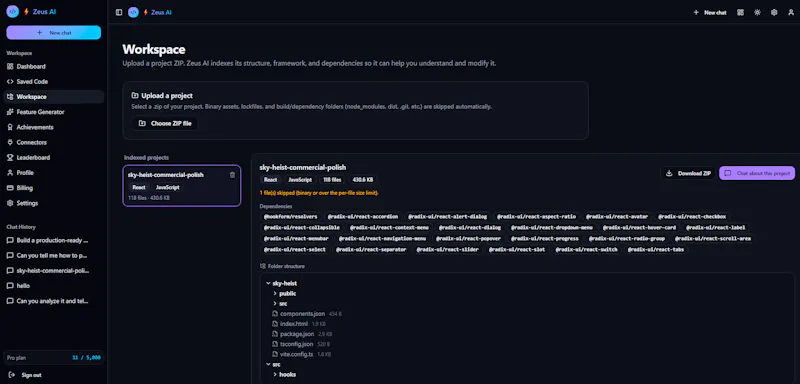Click the Billing card icon
Image resolution: width=800 pixels, height=384 pixels.
[x=10, y=188]
